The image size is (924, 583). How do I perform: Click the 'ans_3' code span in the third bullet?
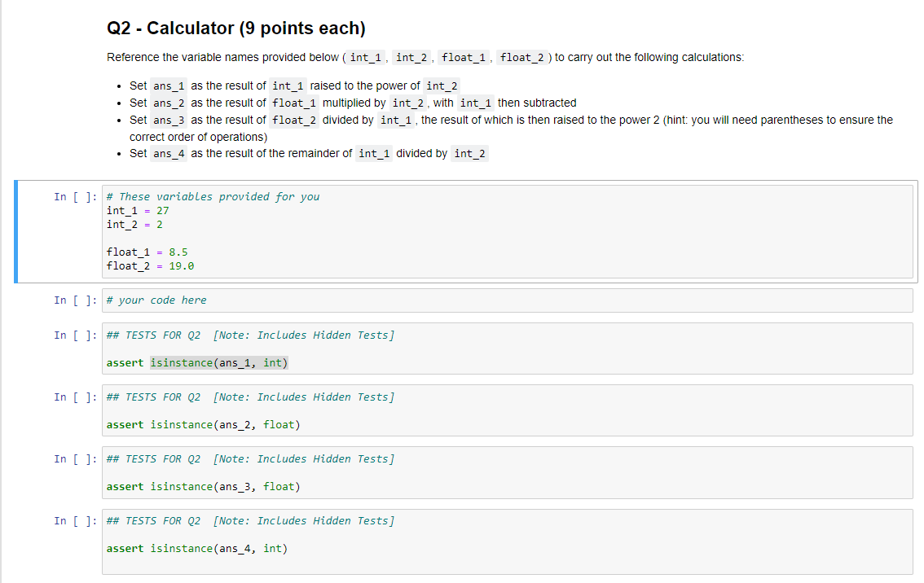(168, 120)
